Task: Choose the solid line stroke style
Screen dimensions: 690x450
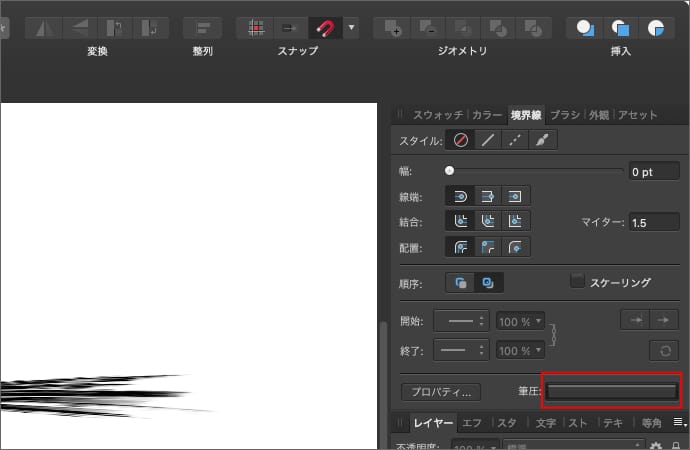Action: coord(487,141)
